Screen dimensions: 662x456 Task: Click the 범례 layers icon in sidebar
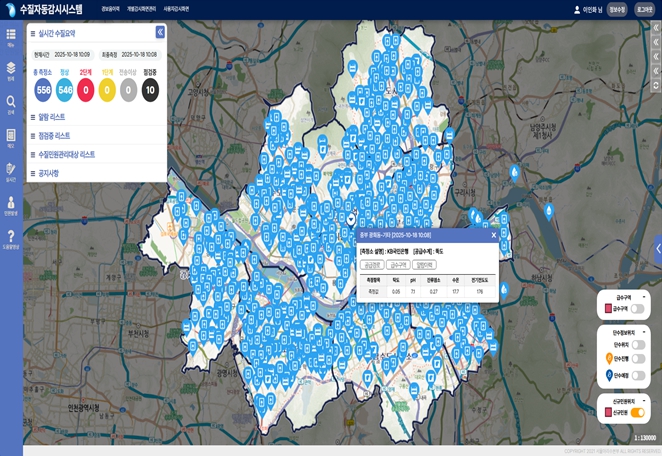11,70
